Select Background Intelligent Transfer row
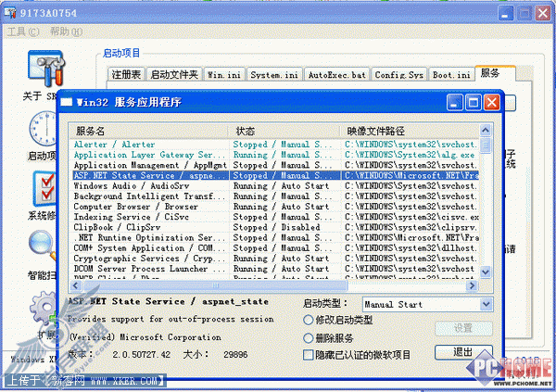The image size is (556, 392). tap(275, 196)
